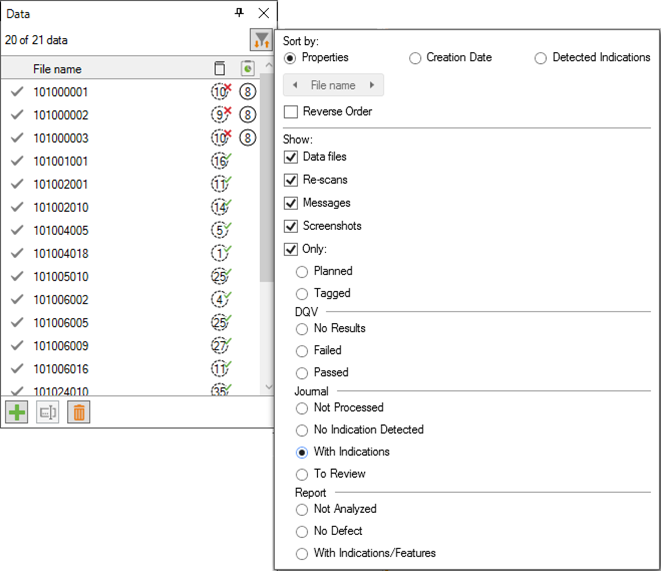Uncheck the Re-scans checkbox
661x571 pixels.
tap(291, 180)
